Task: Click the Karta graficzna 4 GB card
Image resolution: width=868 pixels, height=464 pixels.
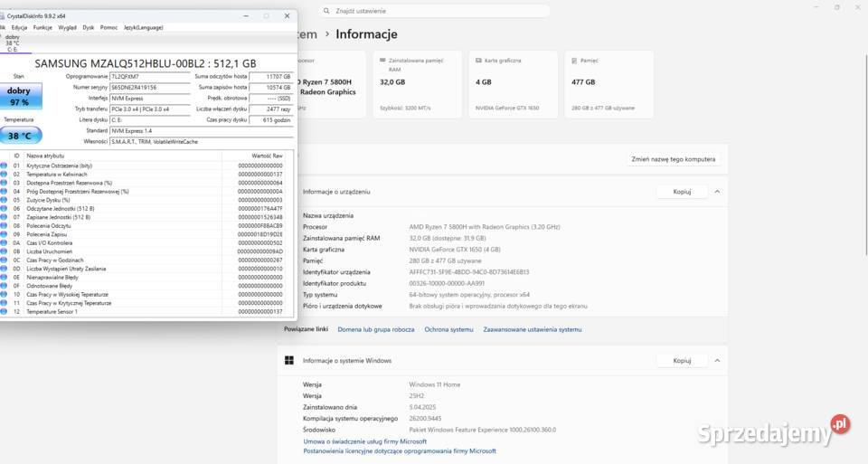Action: point(514,84)
